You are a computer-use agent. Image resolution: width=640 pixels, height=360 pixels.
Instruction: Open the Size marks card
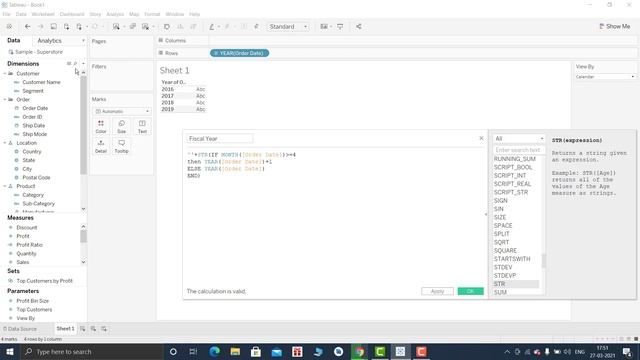122,127
